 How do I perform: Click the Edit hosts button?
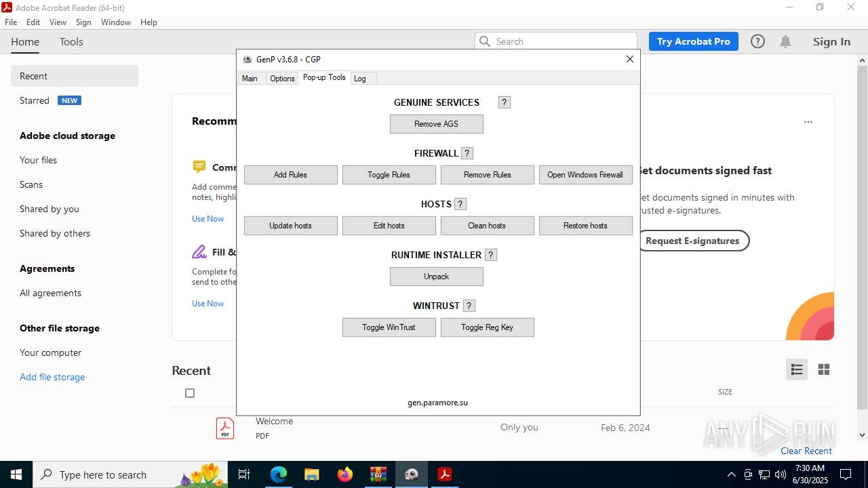[389, 226]
